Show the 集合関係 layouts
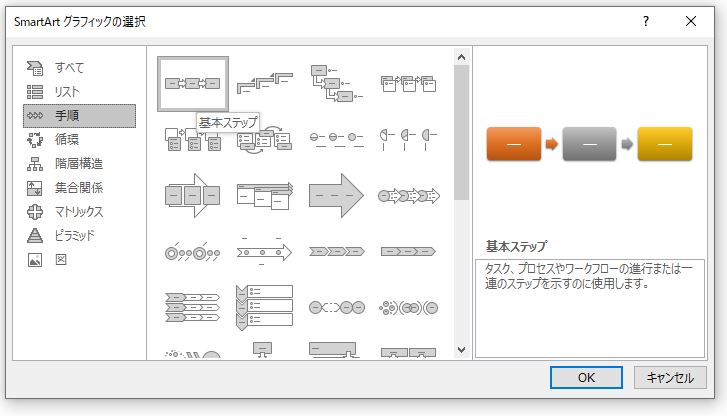The width and height of the screenshot is (727, 416). point(79,188)
